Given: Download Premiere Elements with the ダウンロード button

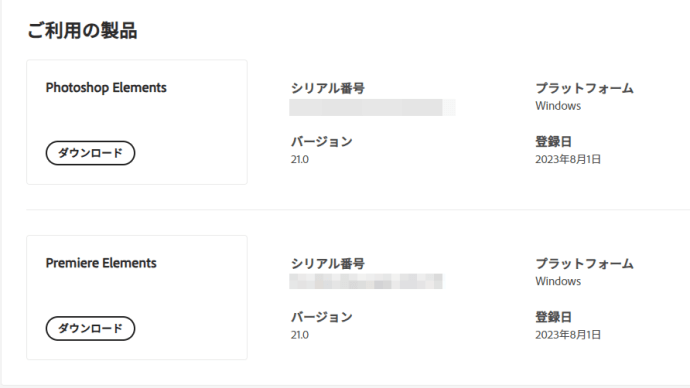Looking at the screenshot, I should (90, 328).
